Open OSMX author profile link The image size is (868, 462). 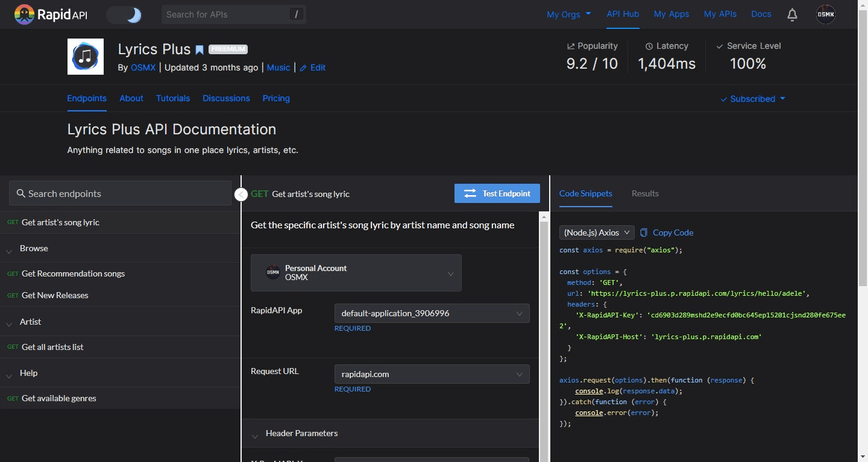[x=143, y=67]
